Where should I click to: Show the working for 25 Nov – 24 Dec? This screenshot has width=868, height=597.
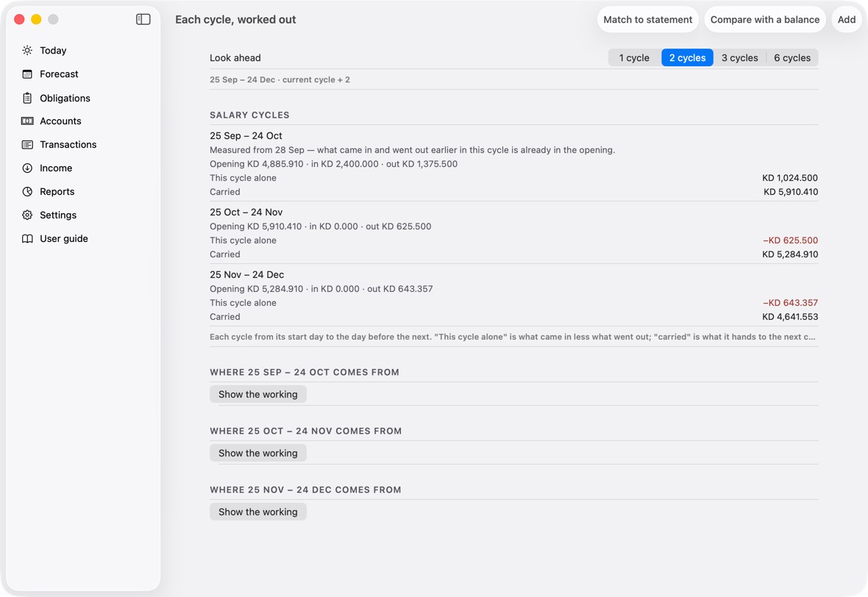coord(258,512)
